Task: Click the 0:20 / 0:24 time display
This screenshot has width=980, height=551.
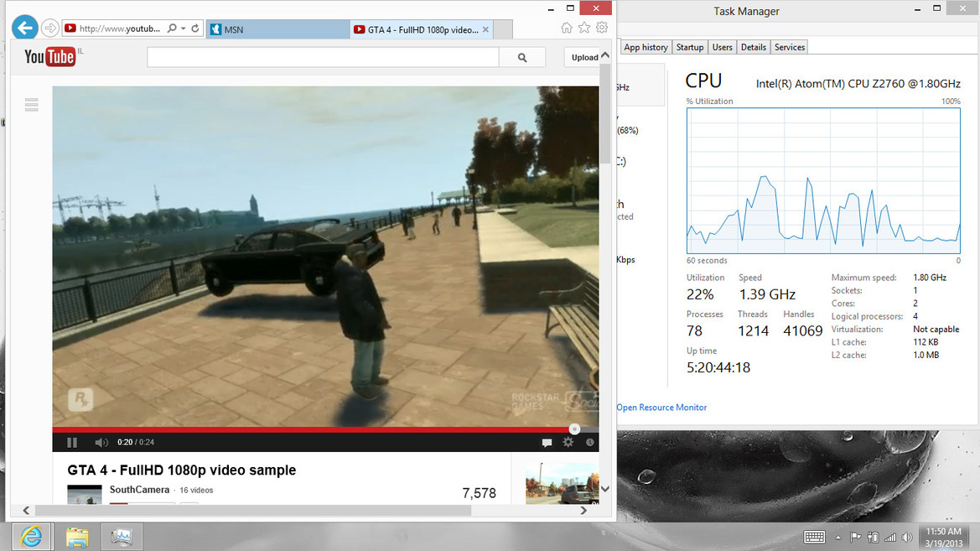Action: click(136, 442)
